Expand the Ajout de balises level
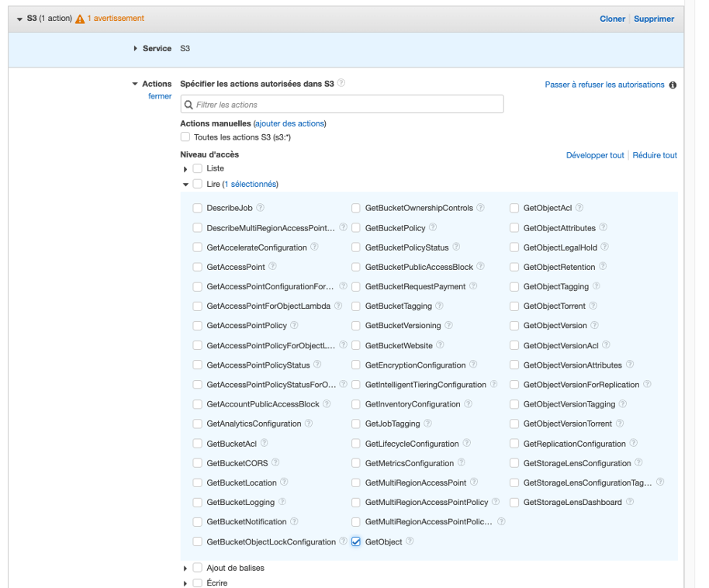Screen dimensions: 709x588 [185, 569]
